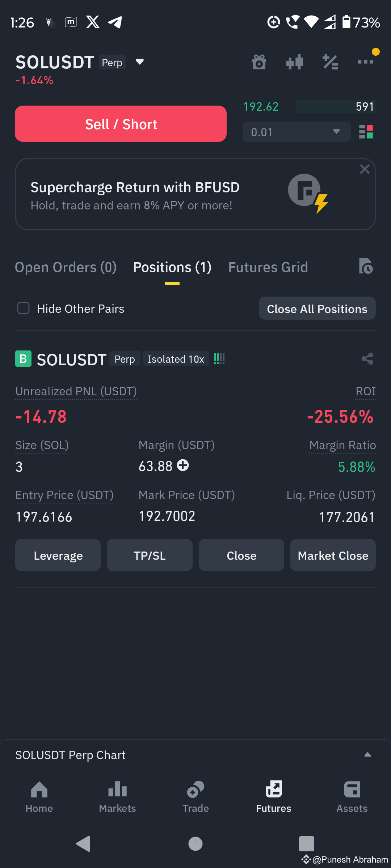Share the SOLUSDT position
391x868 pixels.
tap(367, 359)
